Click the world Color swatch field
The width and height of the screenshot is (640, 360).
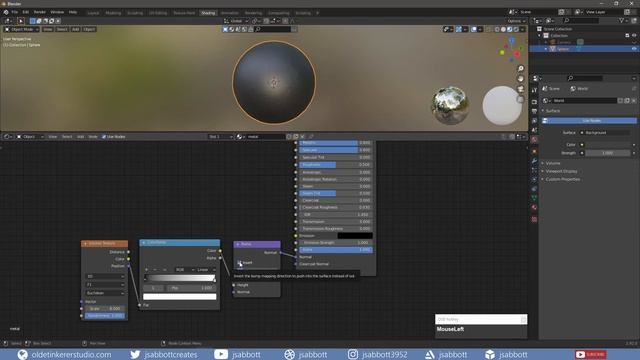[x=608, y=144]
